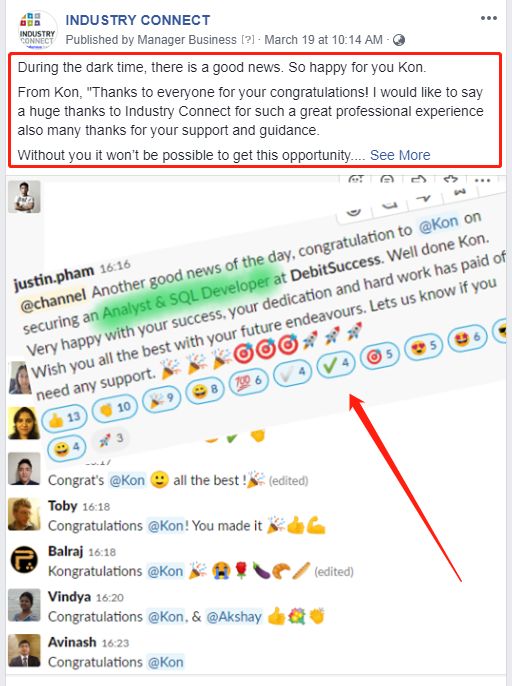
Task: Click the public globe privacy icon
Action: [399, 40]
